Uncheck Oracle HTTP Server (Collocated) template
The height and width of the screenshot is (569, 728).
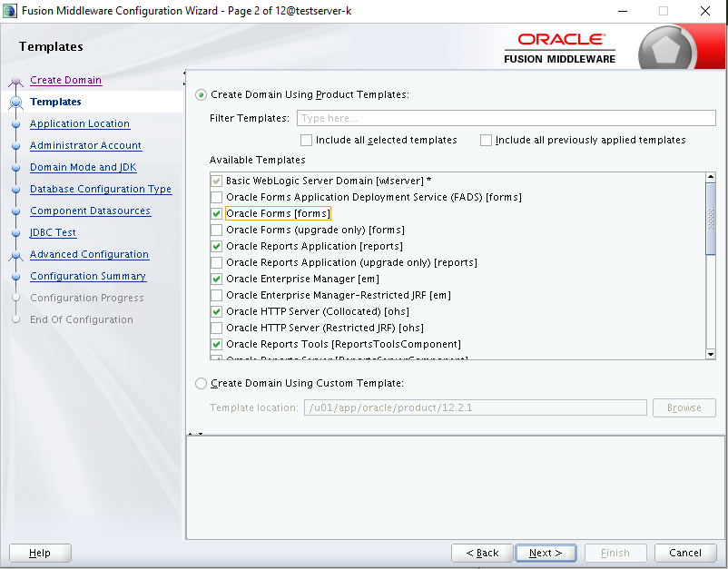216,311
